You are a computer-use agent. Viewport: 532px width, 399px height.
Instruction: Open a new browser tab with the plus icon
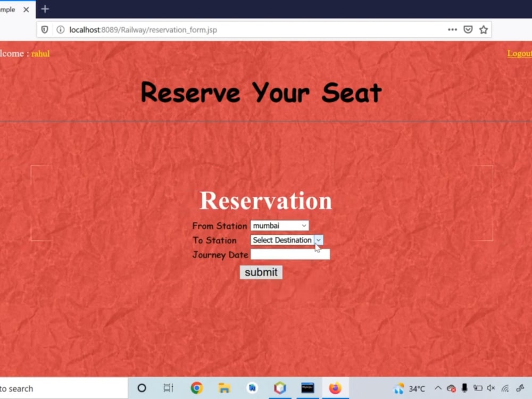tap(45, 9)
